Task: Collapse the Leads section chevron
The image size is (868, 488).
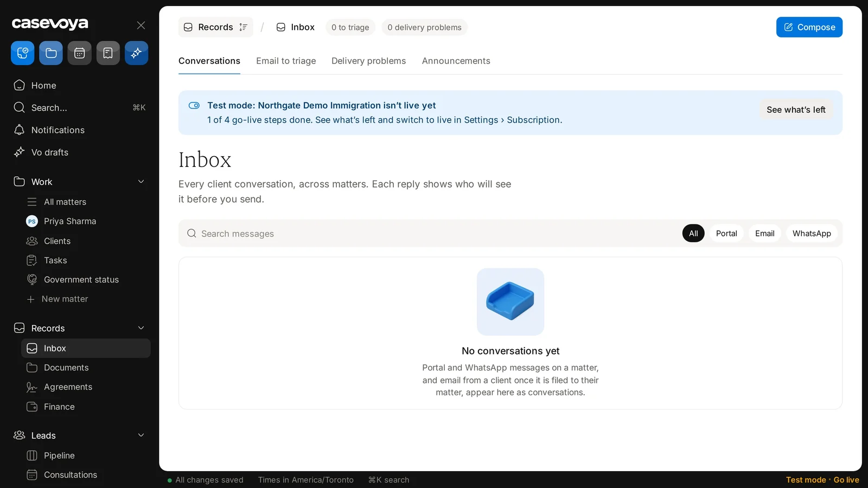Action: tap(141, 435)
